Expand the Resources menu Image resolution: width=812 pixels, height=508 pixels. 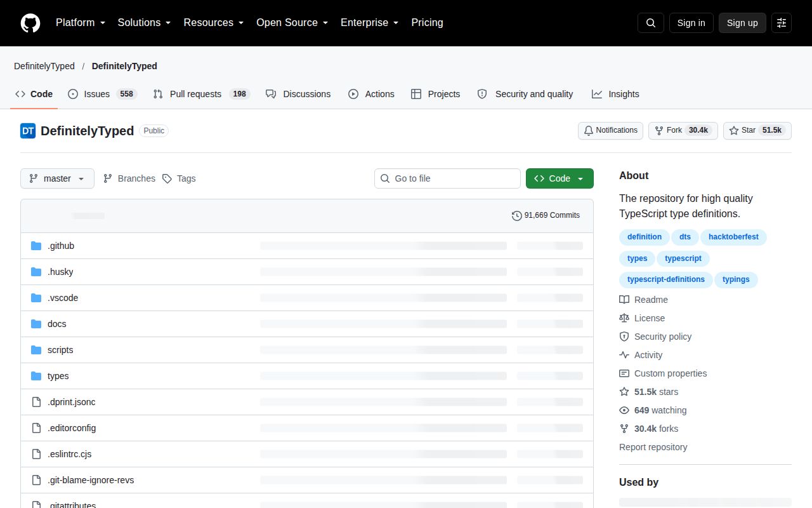coord(214,22)
